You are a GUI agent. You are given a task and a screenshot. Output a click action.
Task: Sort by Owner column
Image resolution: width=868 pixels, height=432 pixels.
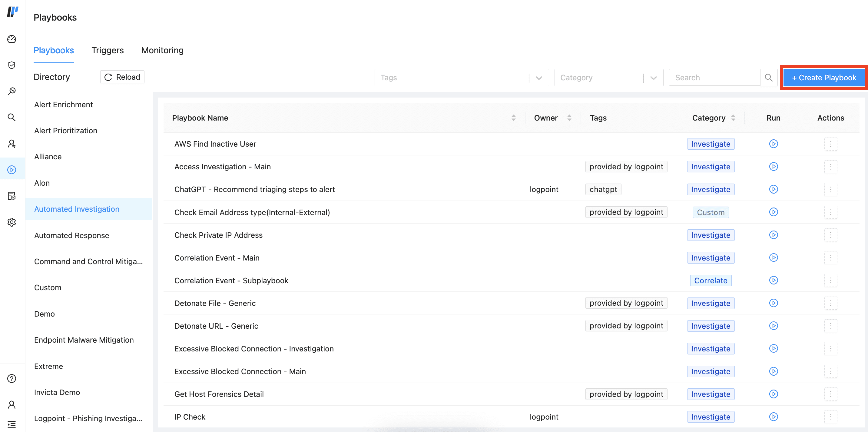569,118
